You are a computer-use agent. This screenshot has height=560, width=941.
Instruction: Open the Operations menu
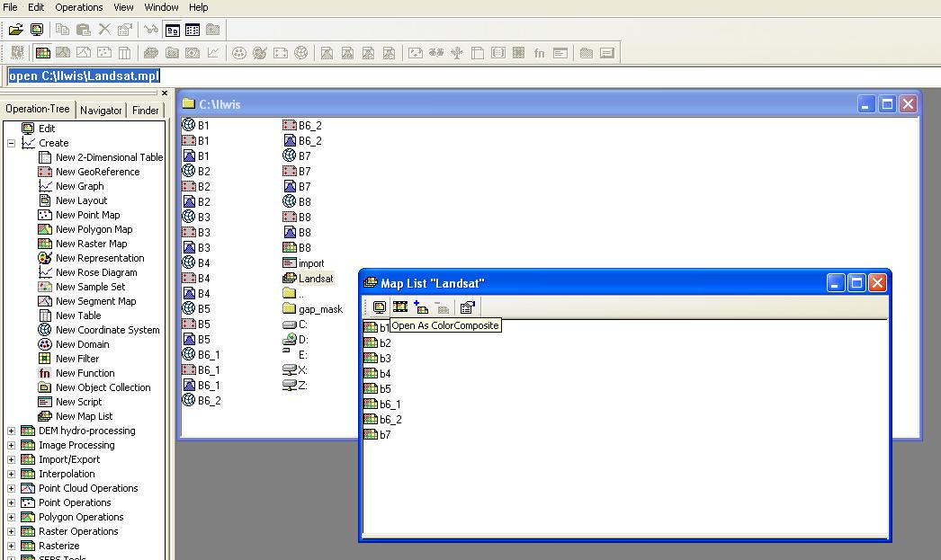tap(79, 7)
